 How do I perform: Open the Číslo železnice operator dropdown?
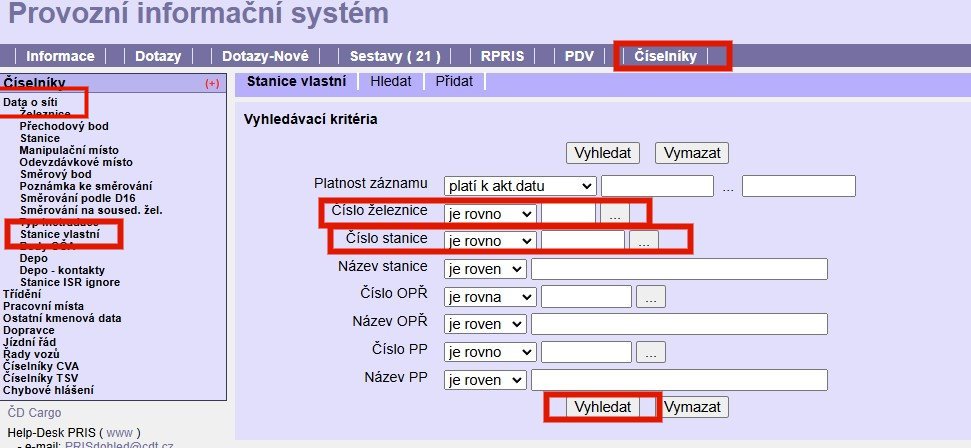(490, 213)
